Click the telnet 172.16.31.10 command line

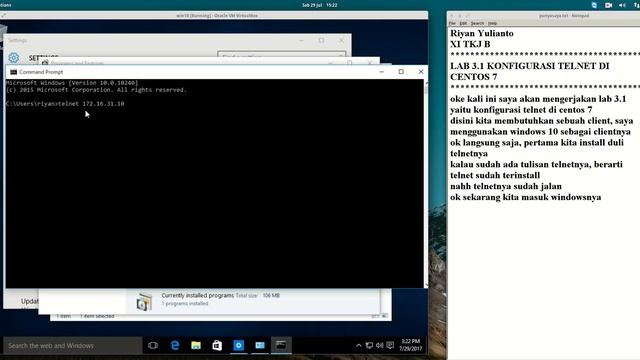pos(65,104)
